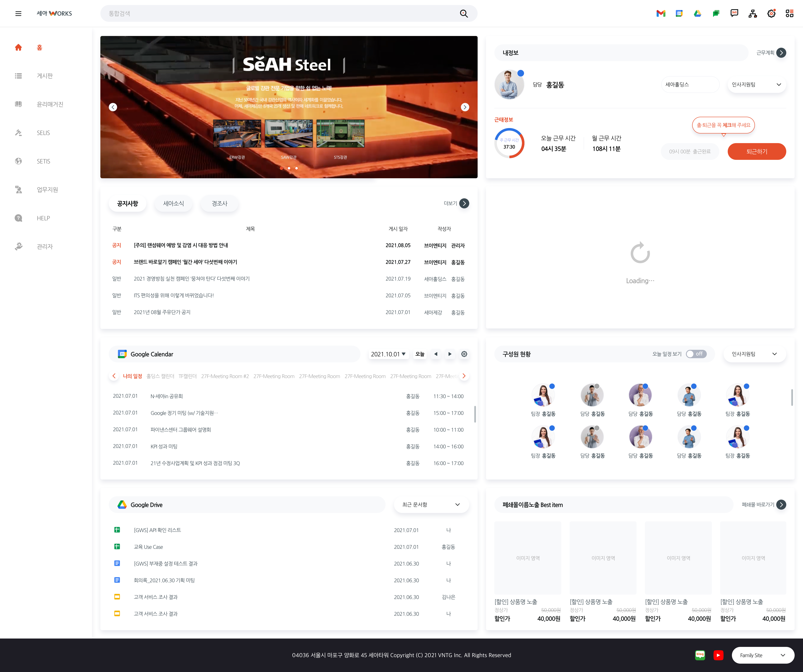The image size is (803, 672).
Task: Open SELIS in the sidebar
Action: [43, 133]
